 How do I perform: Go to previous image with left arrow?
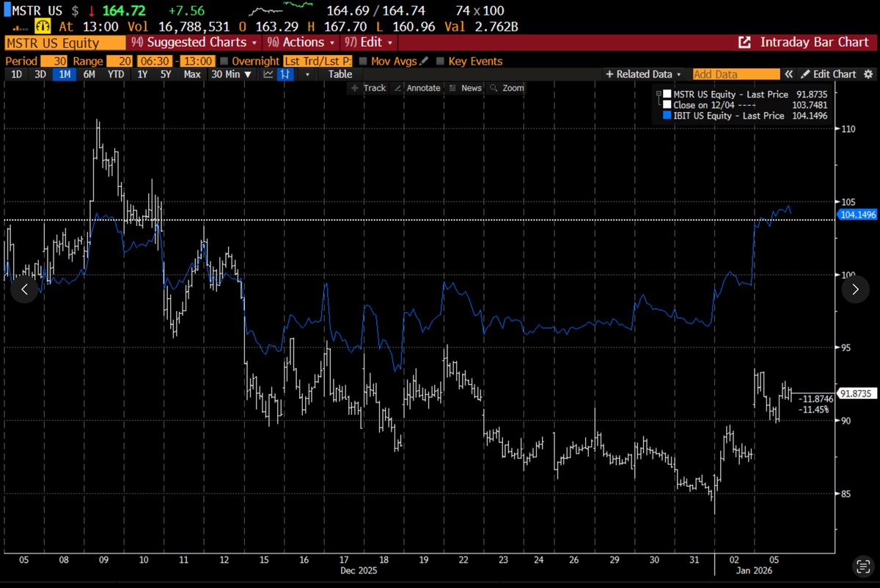point(24,290)
